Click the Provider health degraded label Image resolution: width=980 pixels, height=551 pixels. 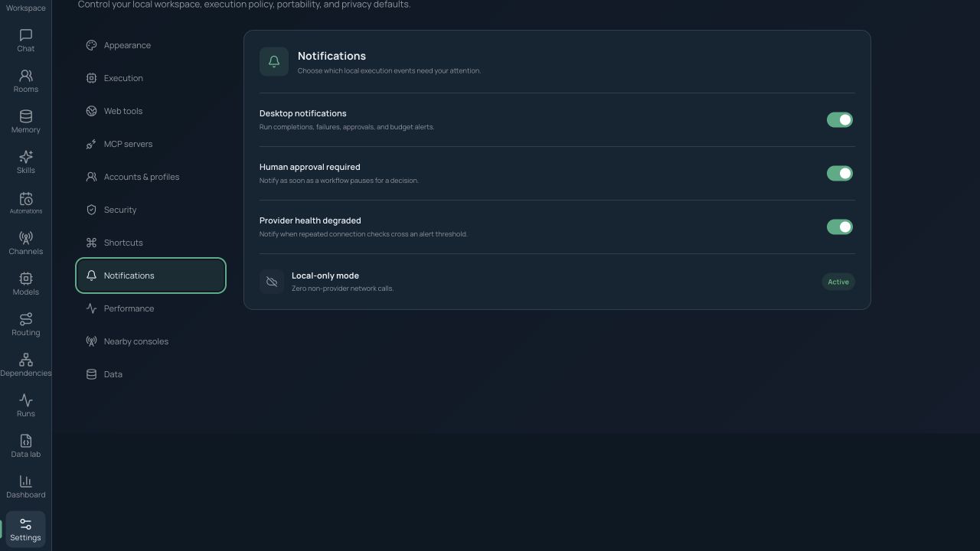(310, 220)
